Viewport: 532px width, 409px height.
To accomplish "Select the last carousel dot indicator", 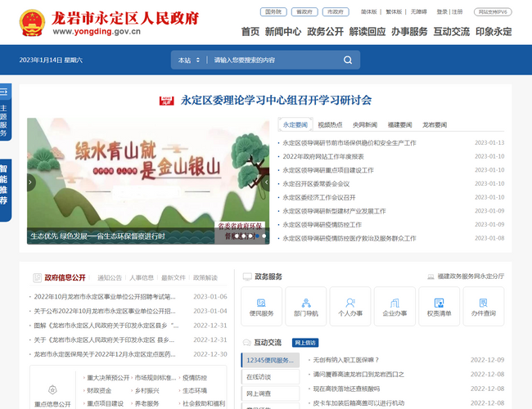I will (x=264, y=236).
